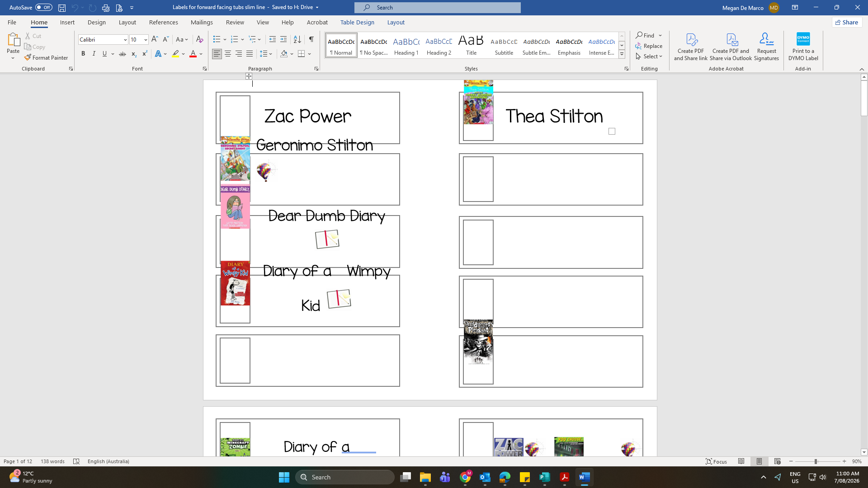Apply superscript formatting
The width and height of the screenshot is (868, 488).
click(145, 54)
